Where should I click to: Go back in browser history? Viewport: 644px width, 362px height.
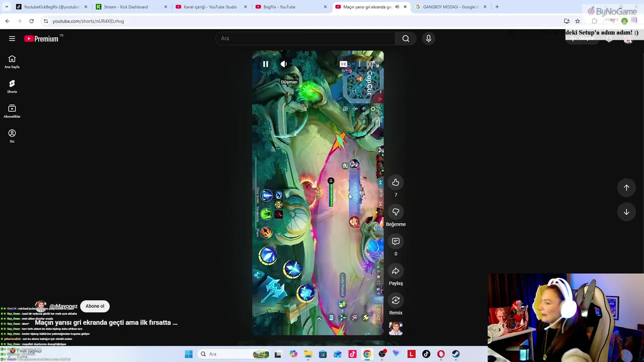[7, 21]
